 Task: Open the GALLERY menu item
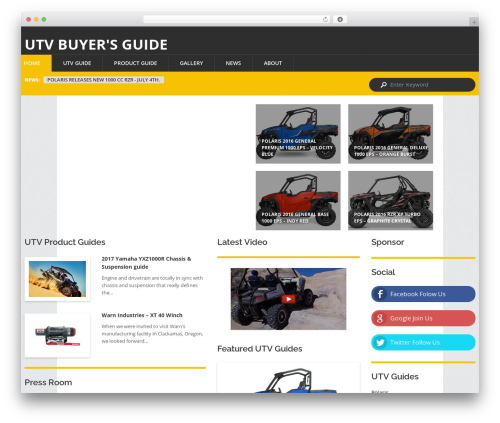(191, 63)
